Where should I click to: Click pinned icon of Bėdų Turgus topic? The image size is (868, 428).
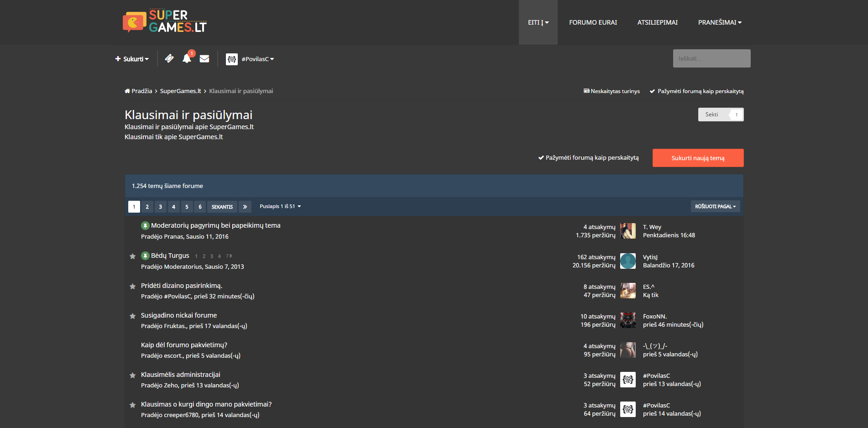145,256
